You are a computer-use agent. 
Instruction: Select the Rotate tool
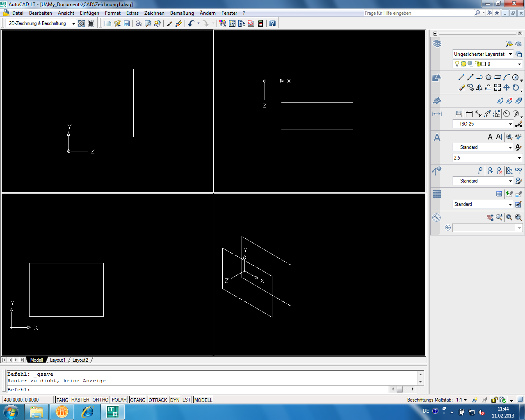click(516, 87)
